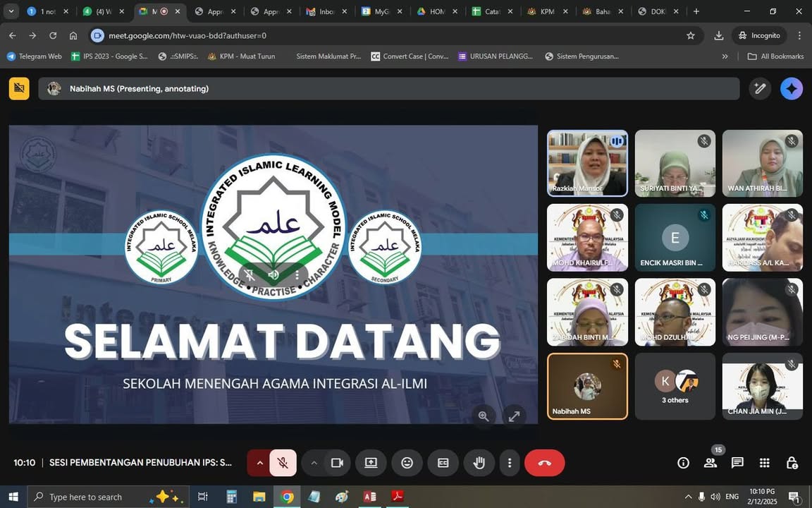Expand the hidden bookmarks overflow chevron
Screen dimensions: 812x508
724,56
